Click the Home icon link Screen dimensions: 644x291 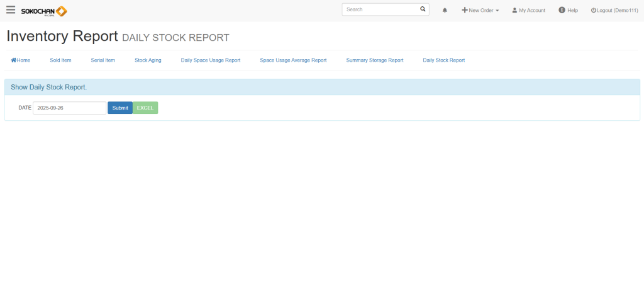14,60
